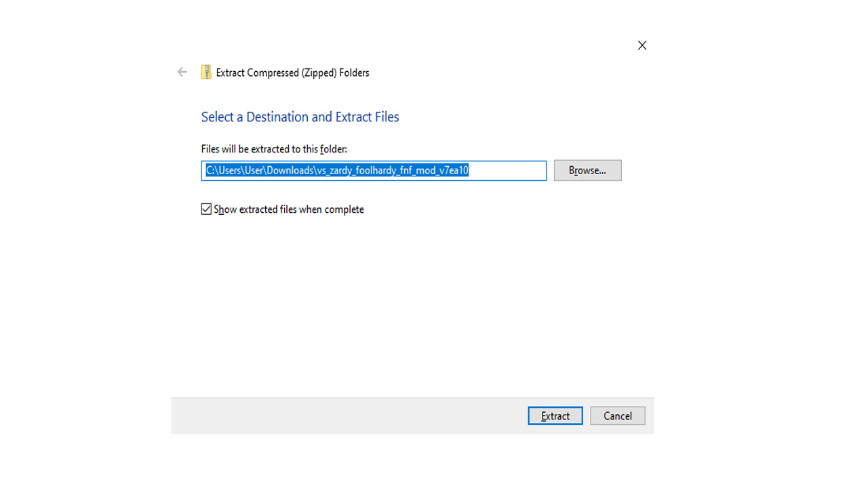Screen dimensions: 868x488
Task: Click the empty space after the path text
Action: pyautogui.click(x=507, y=171)
